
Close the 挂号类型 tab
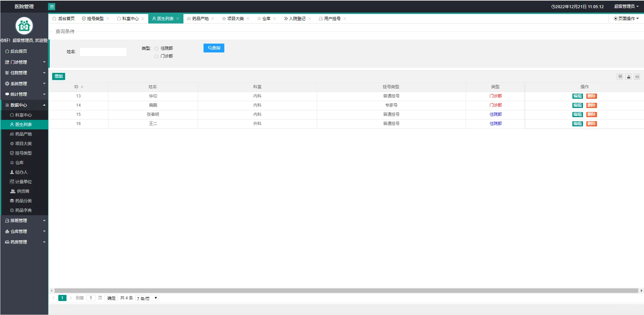[x=108, y=19]
